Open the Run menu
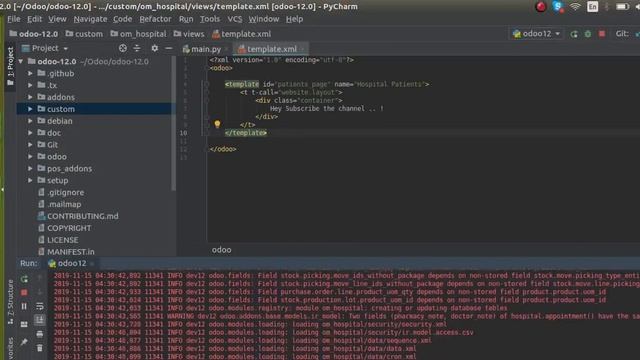This screenshot has height=360, width=640. (x=186, y=19)
